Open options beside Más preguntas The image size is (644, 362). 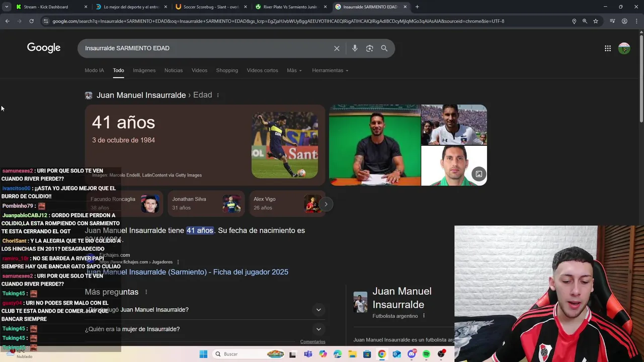pos(146,292)
